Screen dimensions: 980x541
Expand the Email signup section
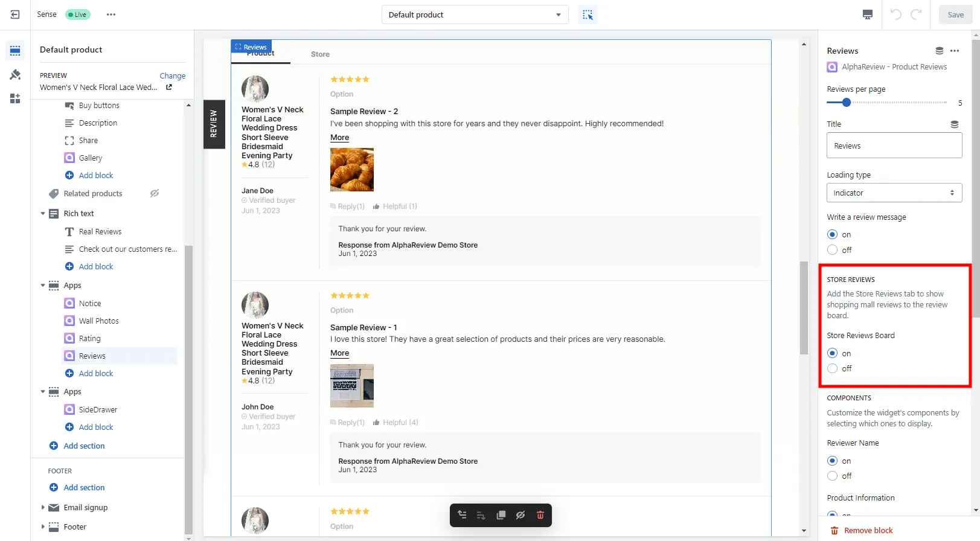click(x=43, y=508)
